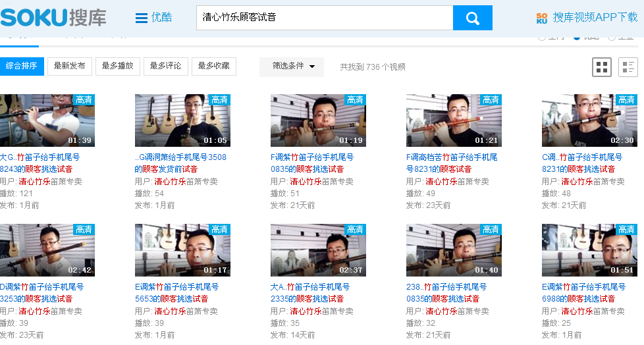This screenshot has width=644, height=345.
Task: Sort results by 最多评论
Action: pyautogui.click(x=165, y=66)
